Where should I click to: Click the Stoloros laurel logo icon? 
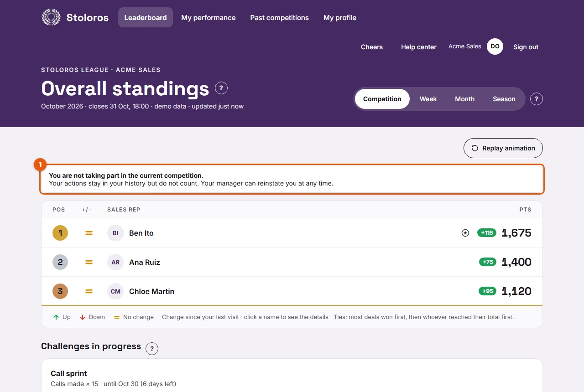click(x=51, y=17)
